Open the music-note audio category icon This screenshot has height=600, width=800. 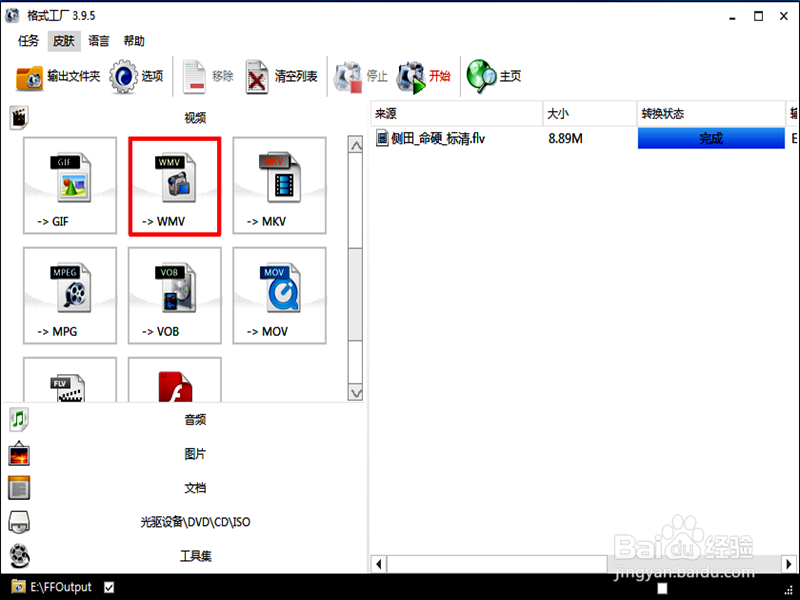18,419
